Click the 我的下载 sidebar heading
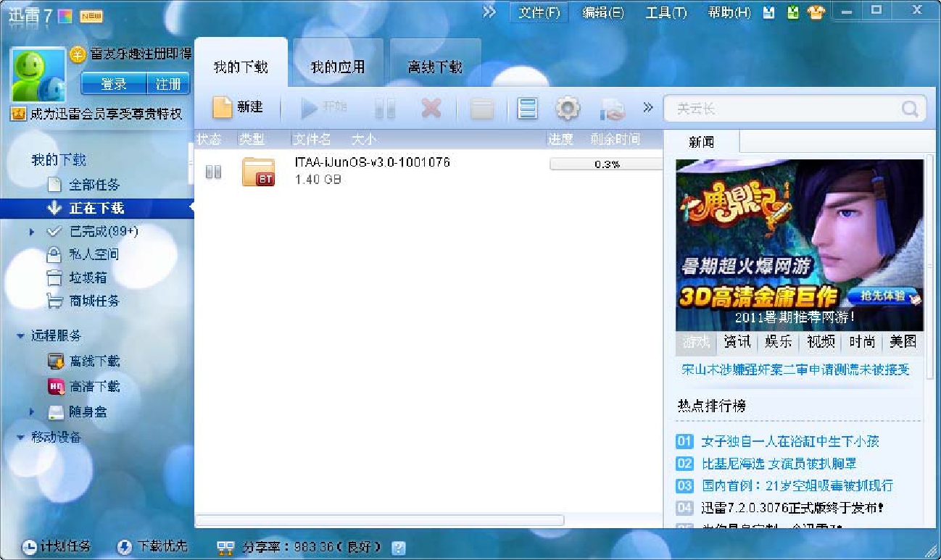Viewport: 941px width, 560px height. point(59,160)
